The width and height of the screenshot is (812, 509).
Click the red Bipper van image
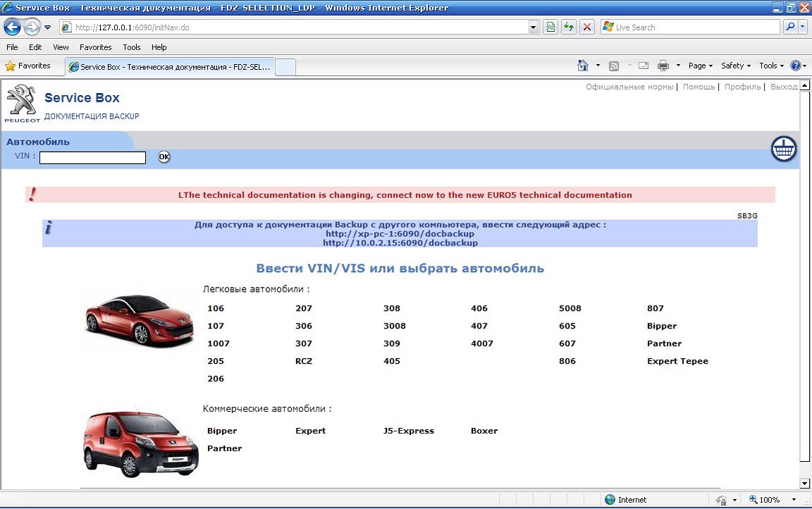pyautogui.click(x=141, y=443)
